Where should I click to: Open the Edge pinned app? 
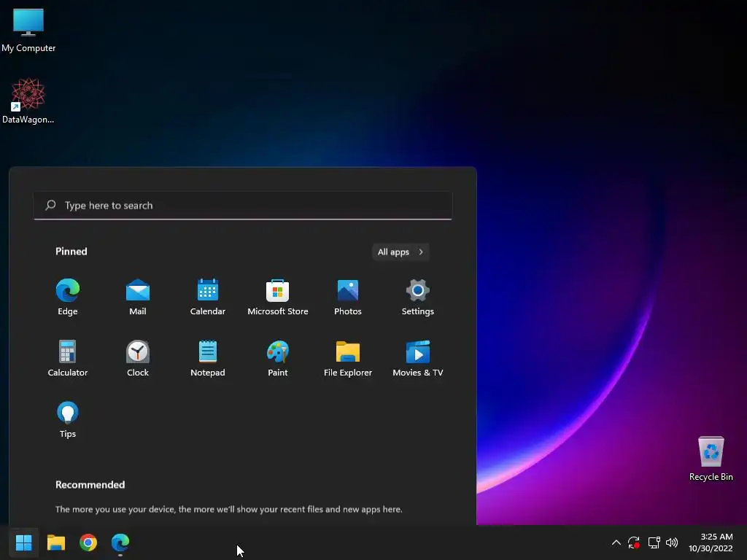[68, 297]
